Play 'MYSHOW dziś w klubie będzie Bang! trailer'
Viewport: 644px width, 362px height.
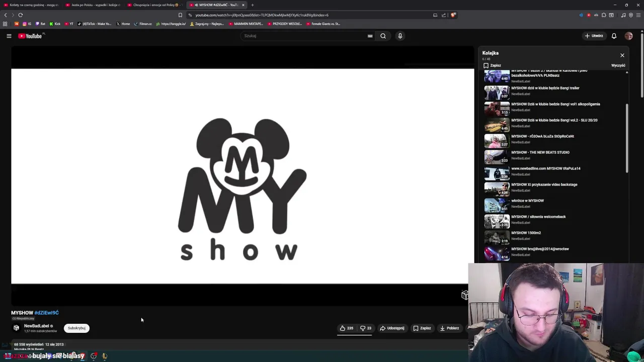[554, 93]
